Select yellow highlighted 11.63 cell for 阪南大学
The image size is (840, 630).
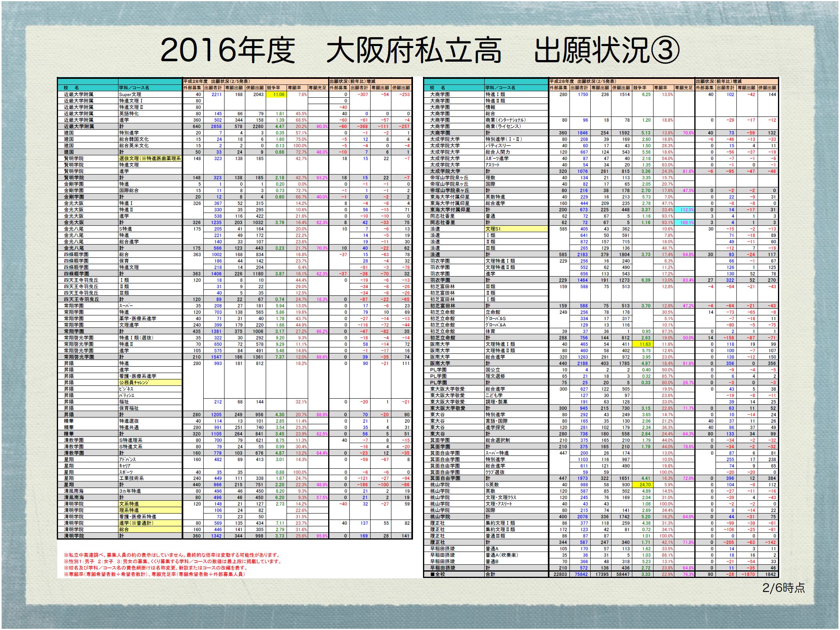[x=644, y=344]
